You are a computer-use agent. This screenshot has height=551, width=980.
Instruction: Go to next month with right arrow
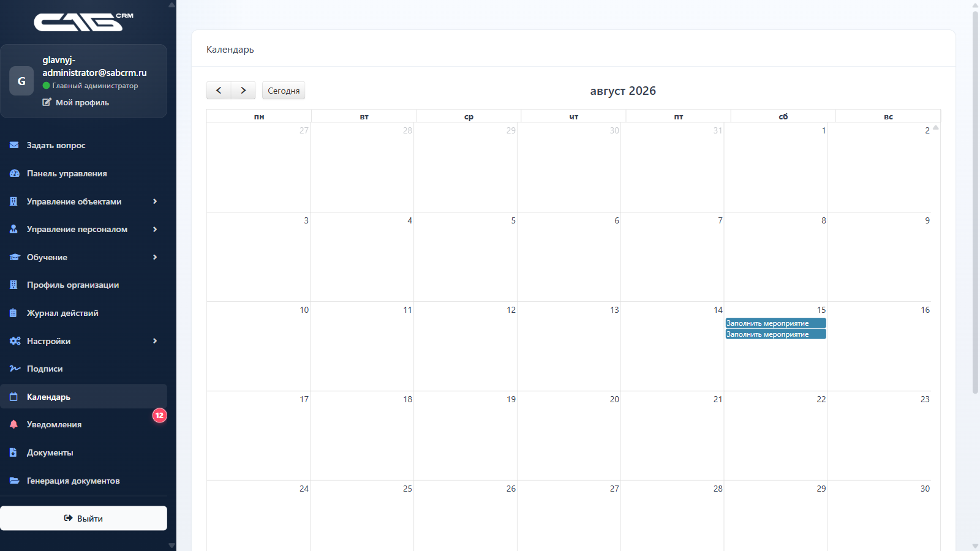pyautogui.click(x=243, y=91)
